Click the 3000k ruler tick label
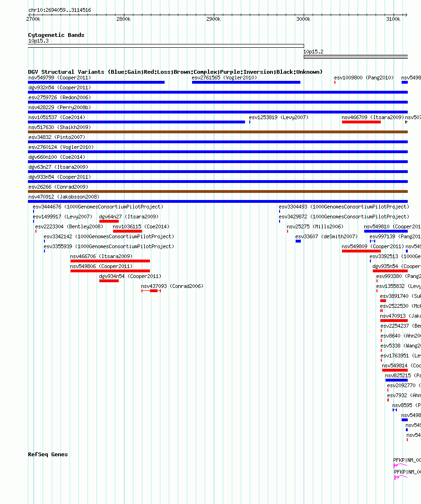 [303, 19]
